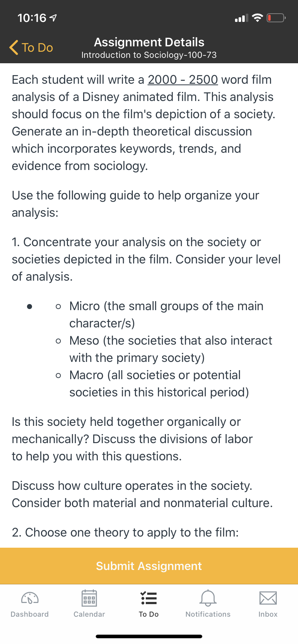Image resolution: width=298 pixels, height=644 pixels.
Task: Tap the back chevron arrow
Action: pos(14,47)
